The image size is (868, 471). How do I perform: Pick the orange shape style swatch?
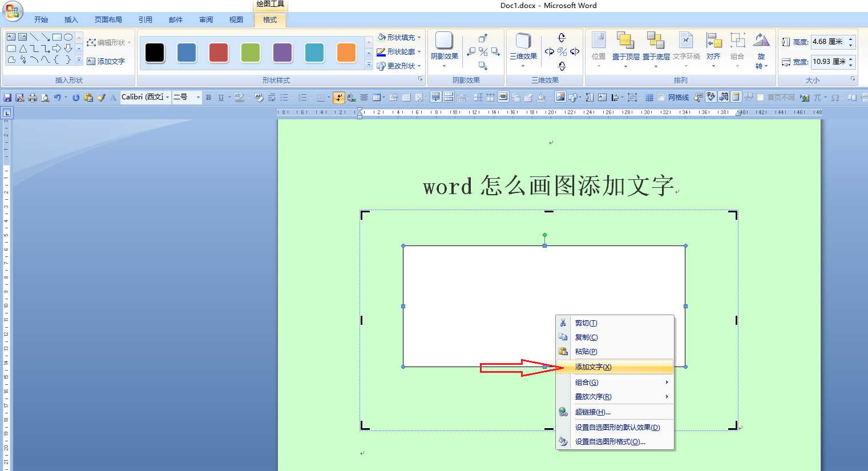tap(346, 53)
